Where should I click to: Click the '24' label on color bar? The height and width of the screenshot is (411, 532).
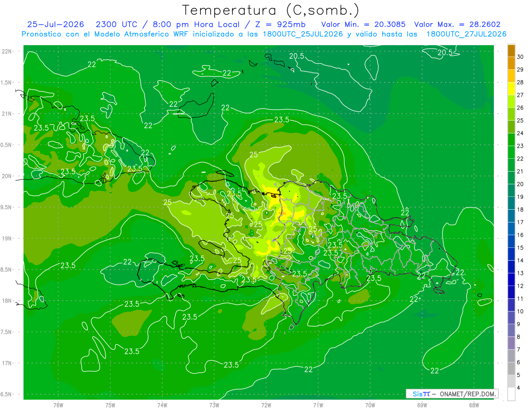pos(520,133)
